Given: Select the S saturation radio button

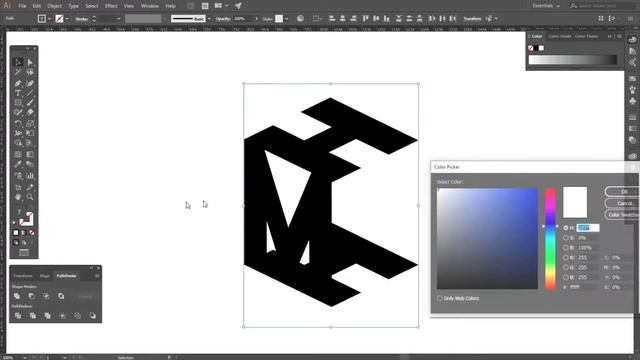Looking at the screenshot, I should pyautogui.click(x=566, y=238).
